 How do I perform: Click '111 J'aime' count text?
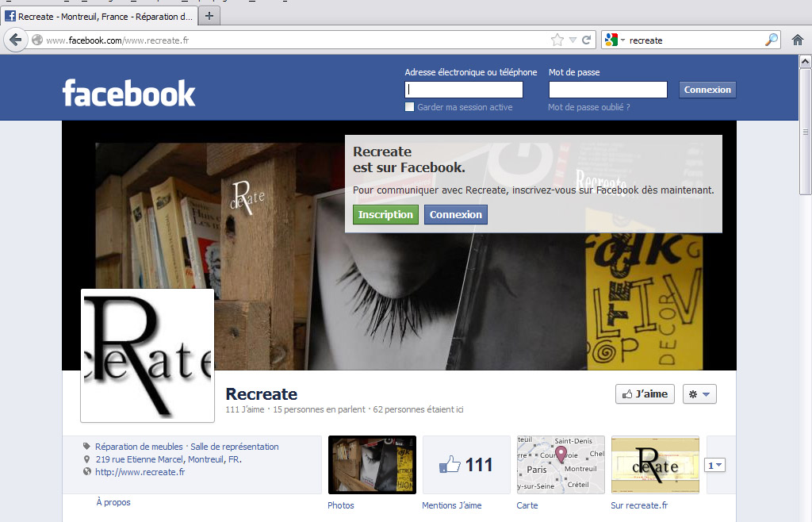[x=244, y=409]
